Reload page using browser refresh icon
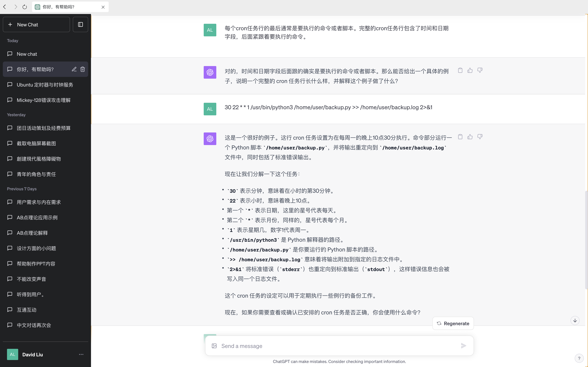588x367 pixels. [24, 7]
